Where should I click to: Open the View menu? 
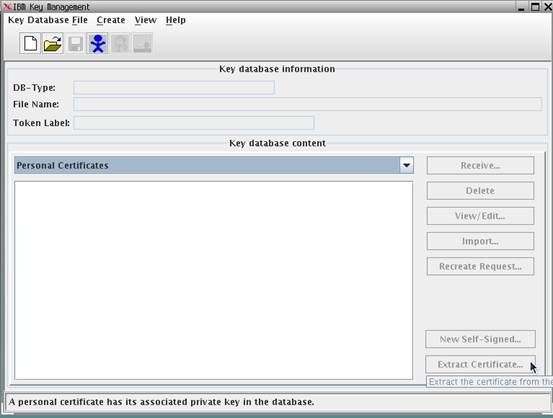click(145, 20)
